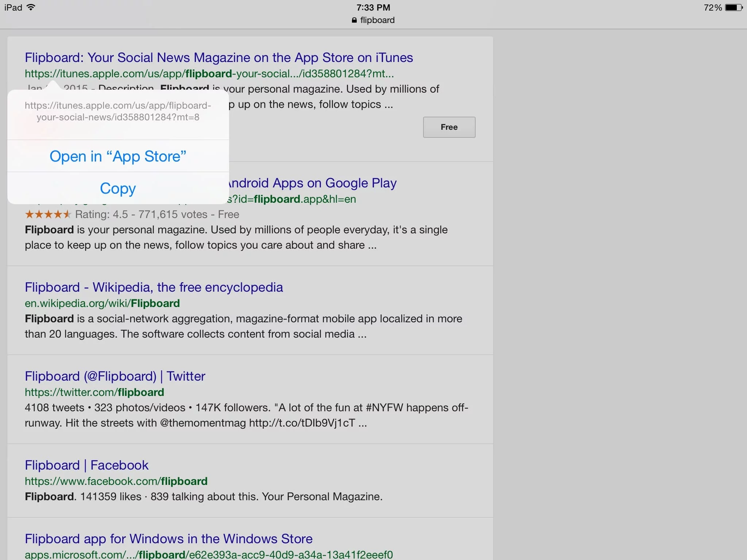Tap "Rating: 4.5 - 771,615 votes - Free" text
The width and height of the screenshot is (747, 560).
click(157, 214)
